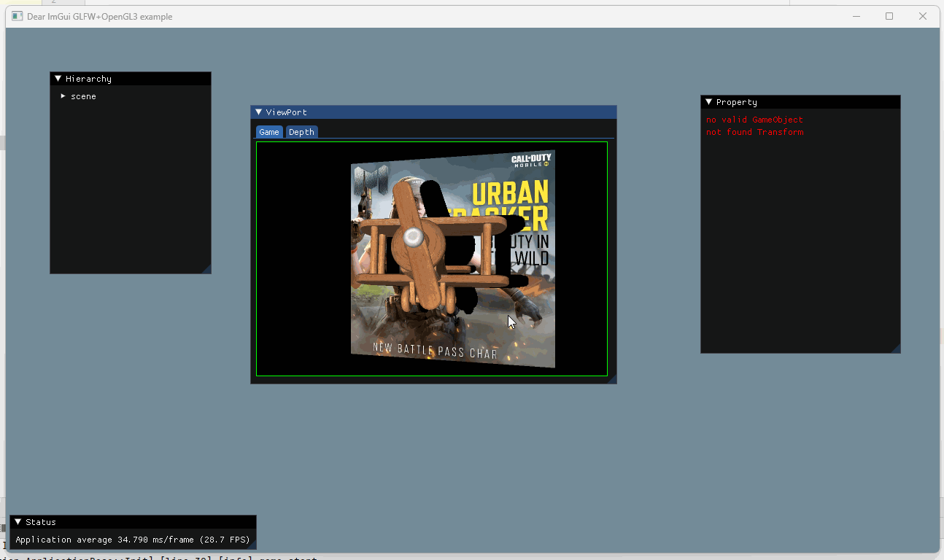This screenshot has height=560, width=944.
Task: Close the Dear ImGui example window
Action: (923, 16)
